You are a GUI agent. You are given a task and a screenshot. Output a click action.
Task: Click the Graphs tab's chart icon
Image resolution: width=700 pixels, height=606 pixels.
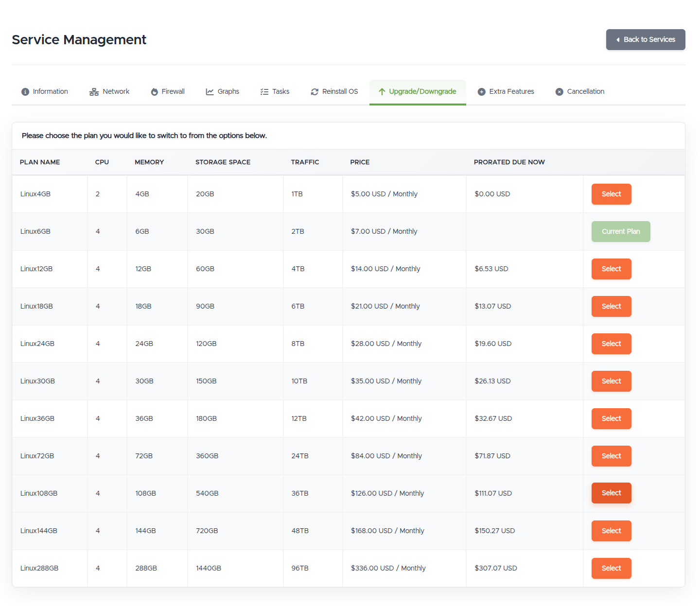click(x=210, y=92)
